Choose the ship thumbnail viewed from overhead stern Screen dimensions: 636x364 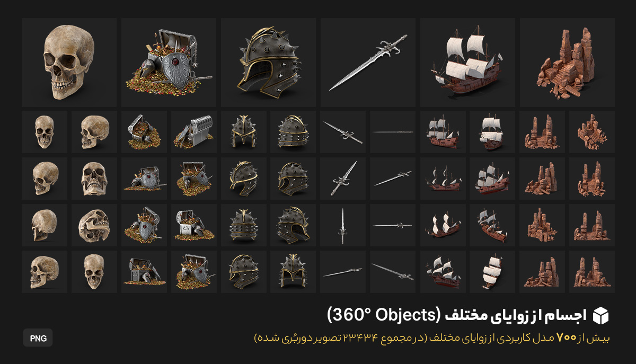[492, 272]
